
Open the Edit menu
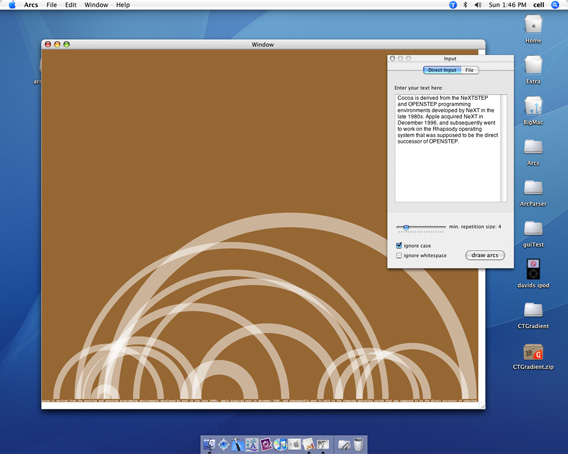pyautogui.click(x=71, y=5)
